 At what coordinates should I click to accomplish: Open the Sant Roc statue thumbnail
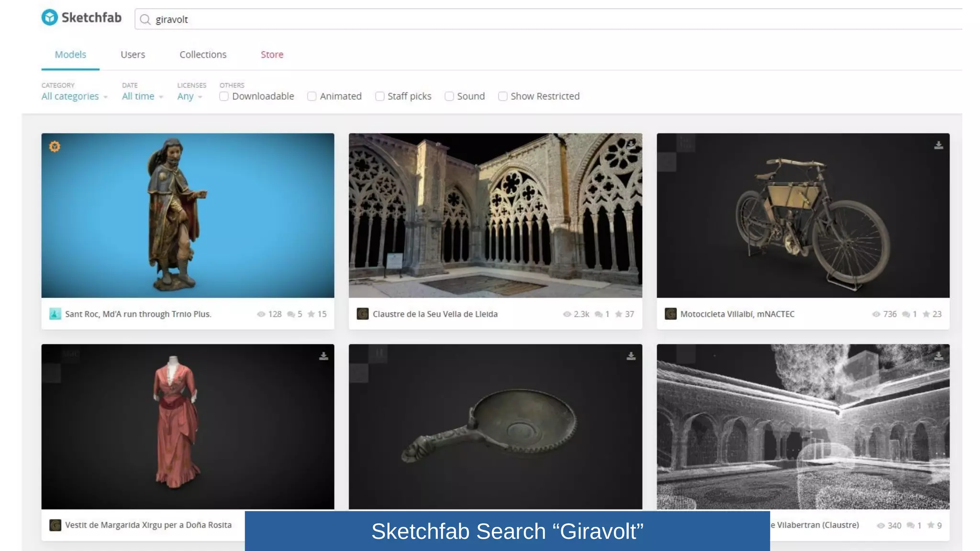(x=188, y=215)
